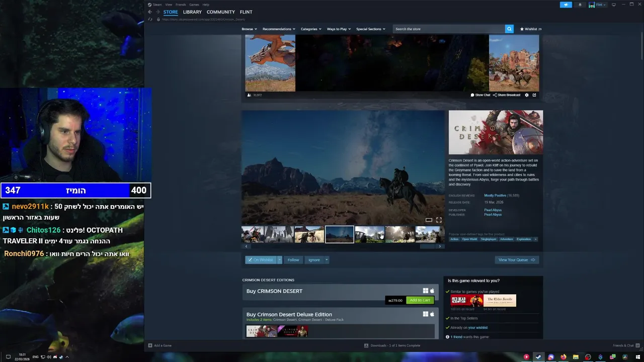The height and width of the screenshot is (362, 644).
Task: Open the Windows Start button
Action: tap(637, 357)
